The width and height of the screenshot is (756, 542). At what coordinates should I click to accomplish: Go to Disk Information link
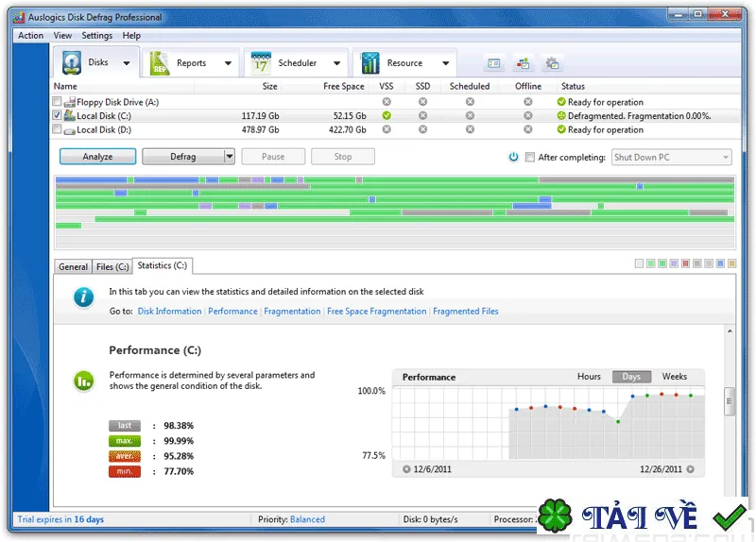pos(170,312)
